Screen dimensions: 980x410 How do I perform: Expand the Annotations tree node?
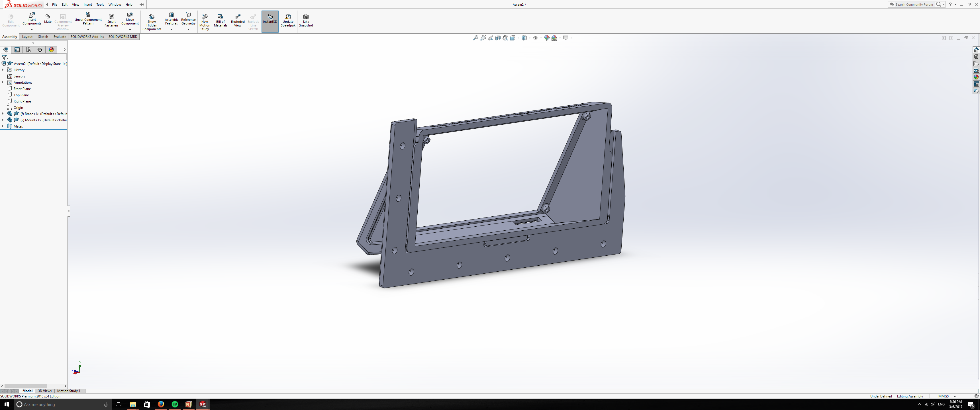click(x=3, y=83)
